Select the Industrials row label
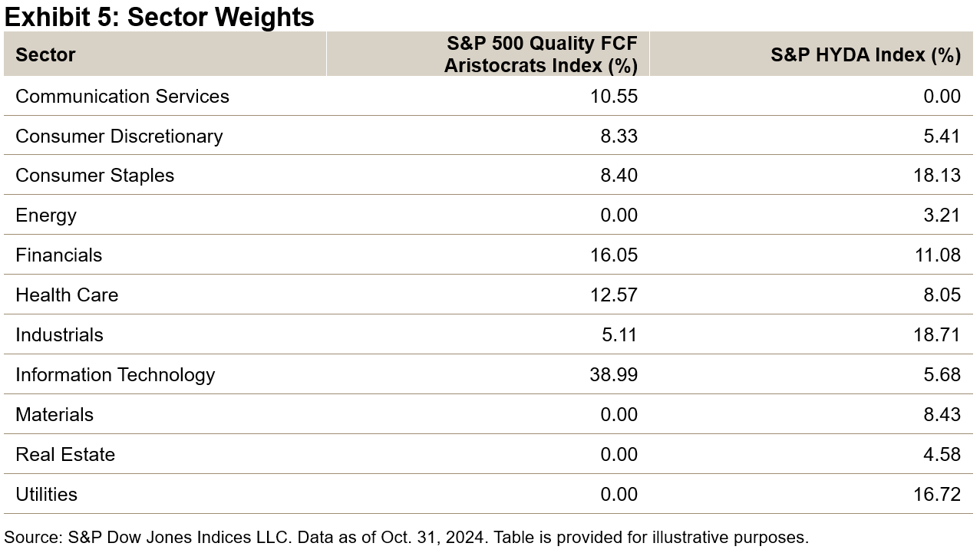This screenshot has width=980, height=553. (59, 335)
